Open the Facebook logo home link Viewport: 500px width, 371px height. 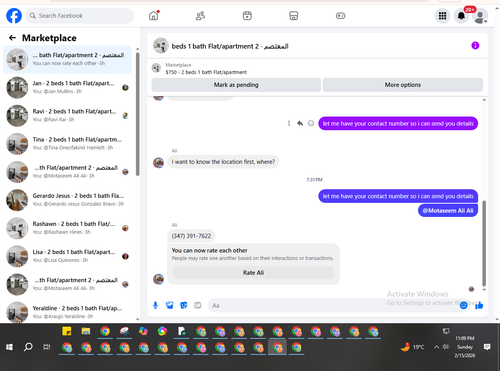[x=14, y=16]
